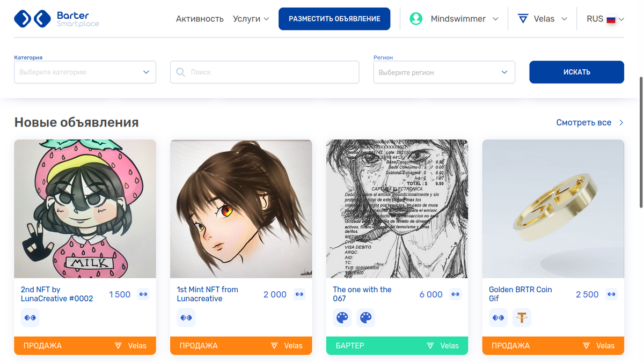
Task: Click Velas icon on green БАРТЕР bar
Action: coord(431,346)
